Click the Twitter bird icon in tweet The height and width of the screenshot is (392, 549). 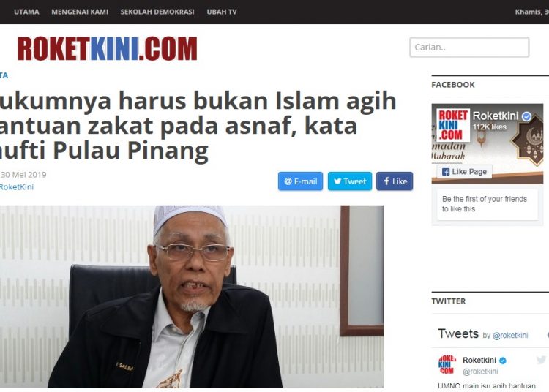pos(541,360)
